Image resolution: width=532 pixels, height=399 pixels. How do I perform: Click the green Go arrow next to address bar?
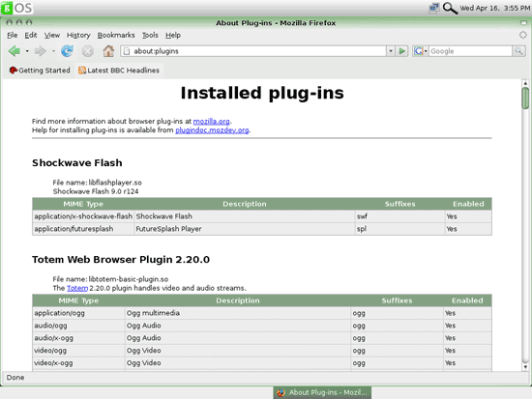pos(402,51)
